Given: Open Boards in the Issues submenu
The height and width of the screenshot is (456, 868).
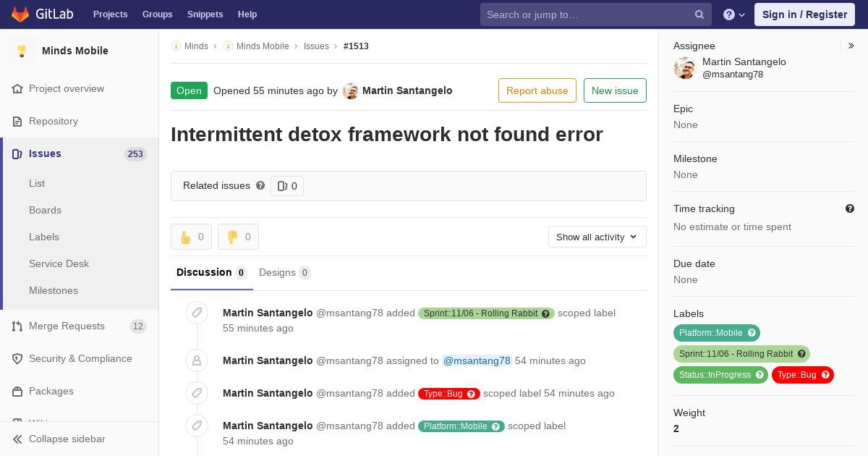Looking at the screenshot, I should pos(45,210).
